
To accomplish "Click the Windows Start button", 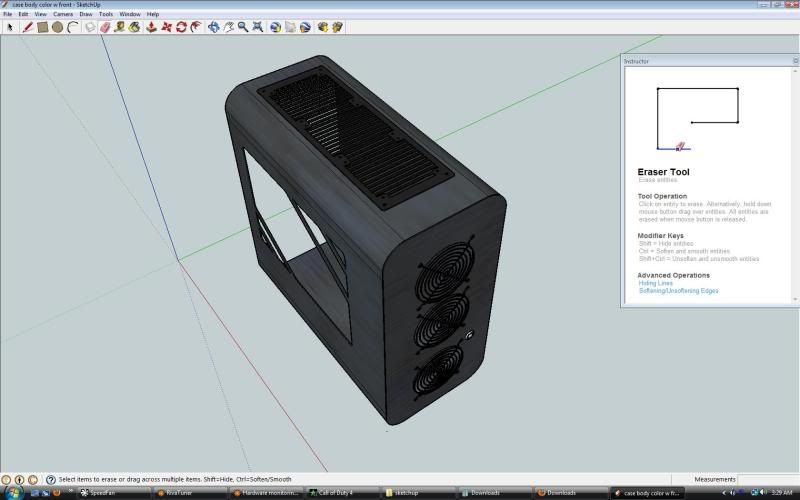I will point(12,493).
